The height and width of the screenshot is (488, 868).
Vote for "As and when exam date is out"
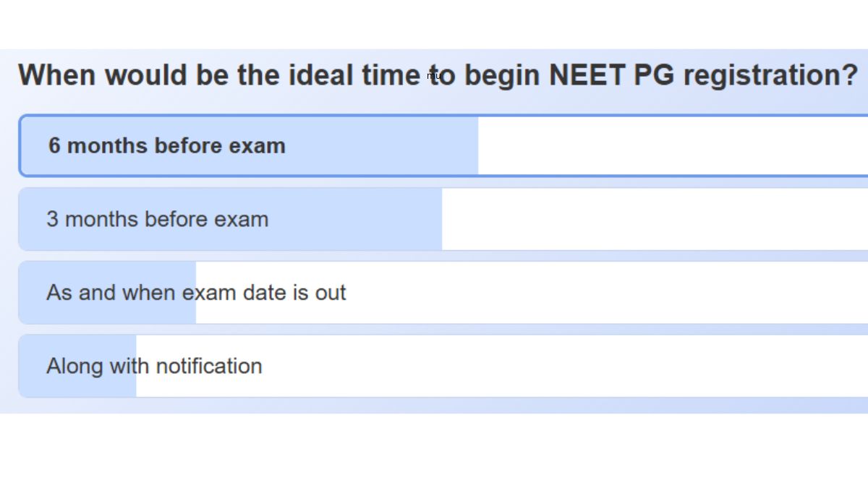196,293
